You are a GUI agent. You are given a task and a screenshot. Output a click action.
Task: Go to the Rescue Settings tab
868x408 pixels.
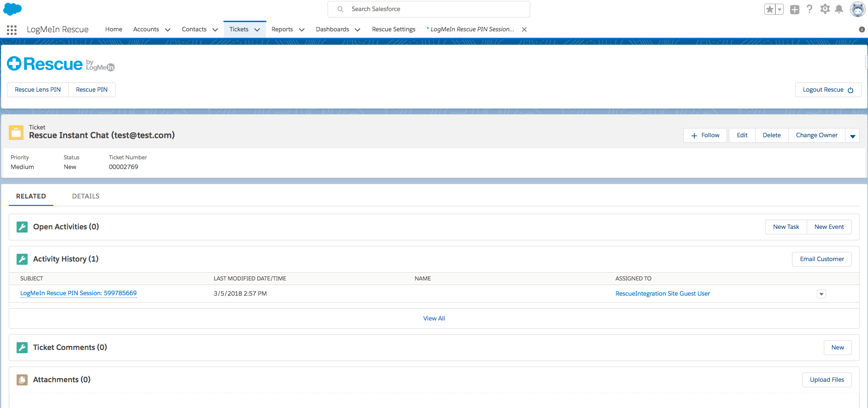[x=393, y=29]
